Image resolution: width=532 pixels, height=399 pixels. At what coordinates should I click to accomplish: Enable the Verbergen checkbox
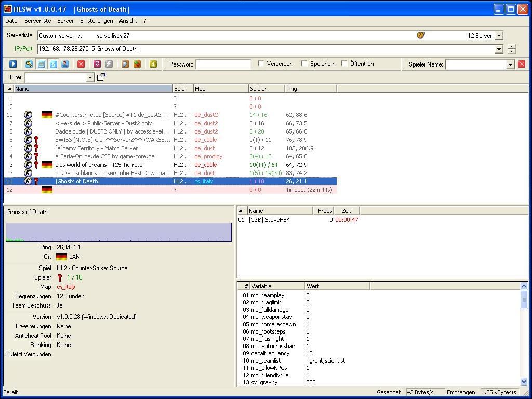(x=261, y=64)
